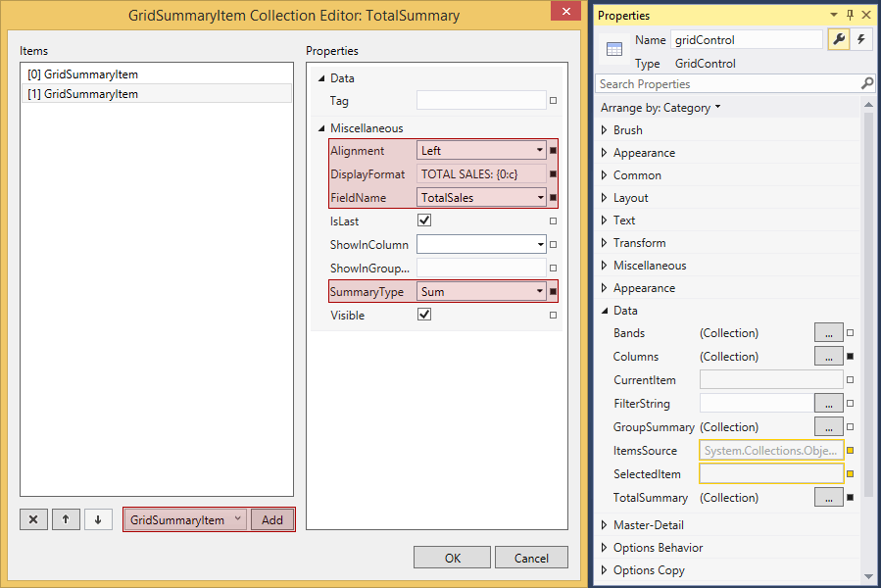Move the item up with the arrow button
Image resolution: width=881 pixels, height=588 pixels.
pos(65,520)
